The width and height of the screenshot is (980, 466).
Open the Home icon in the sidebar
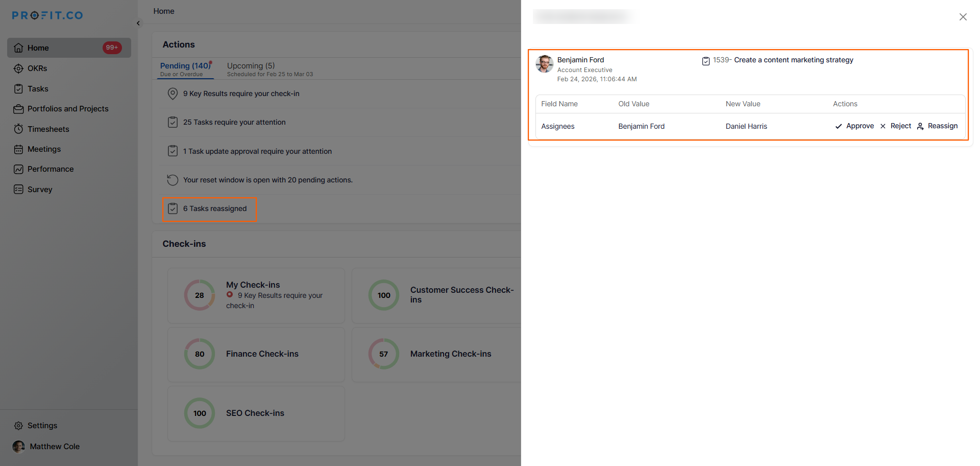coord(19,48)
